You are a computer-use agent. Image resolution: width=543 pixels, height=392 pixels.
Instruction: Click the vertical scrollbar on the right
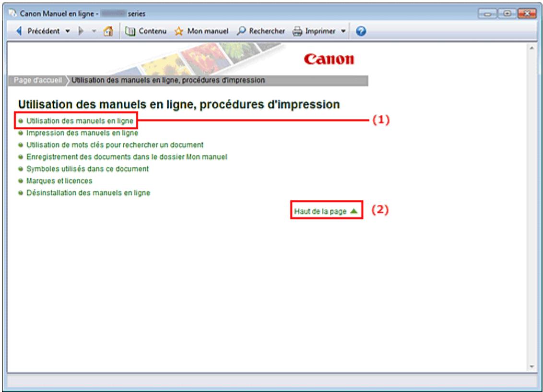point(531,192)
